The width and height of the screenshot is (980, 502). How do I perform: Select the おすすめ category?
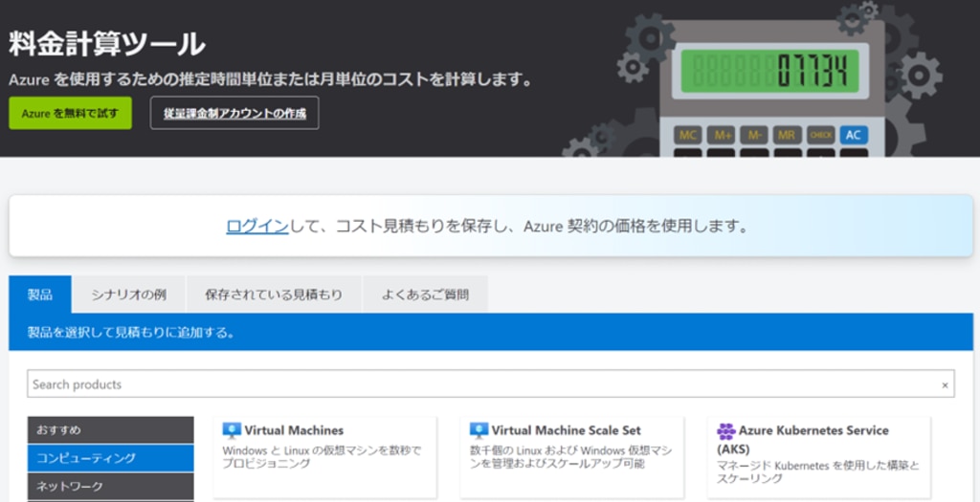(111, 430)
